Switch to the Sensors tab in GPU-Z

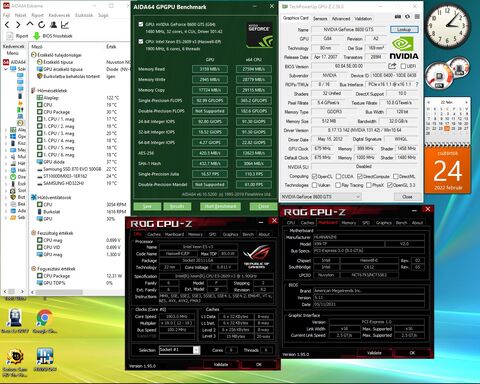point(320,19)
